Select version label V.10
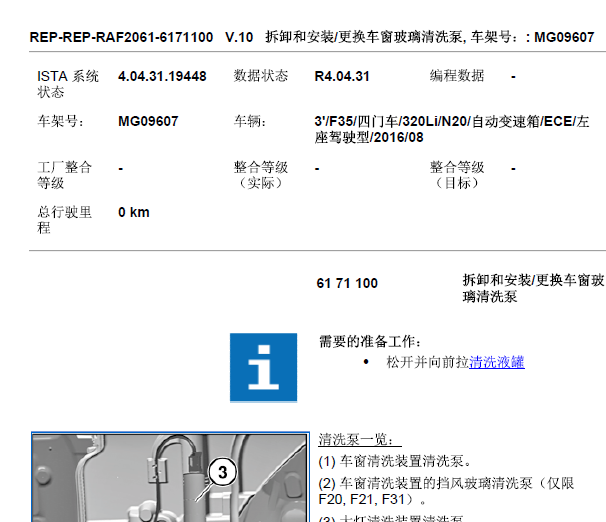Image resolution: width=606 pixels, height=522 pixels. click(x=239, y=37)
